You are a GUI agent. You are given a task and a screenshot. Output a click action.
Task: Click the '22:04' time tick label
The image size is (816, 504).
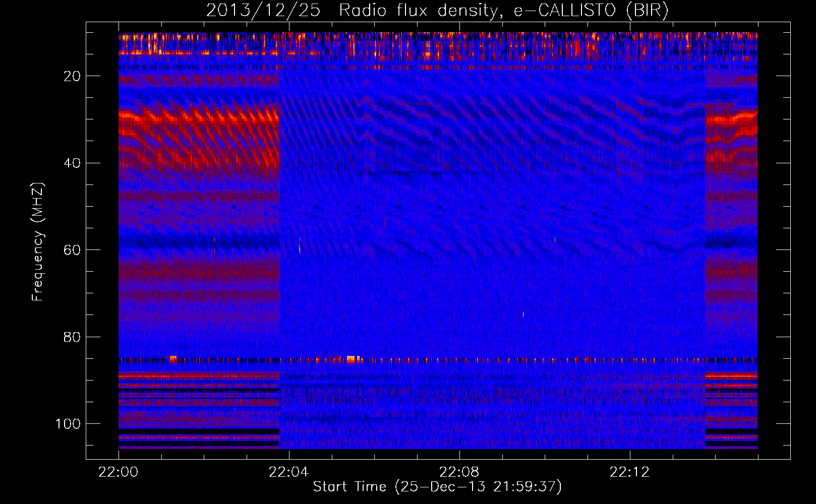point(289,472)
